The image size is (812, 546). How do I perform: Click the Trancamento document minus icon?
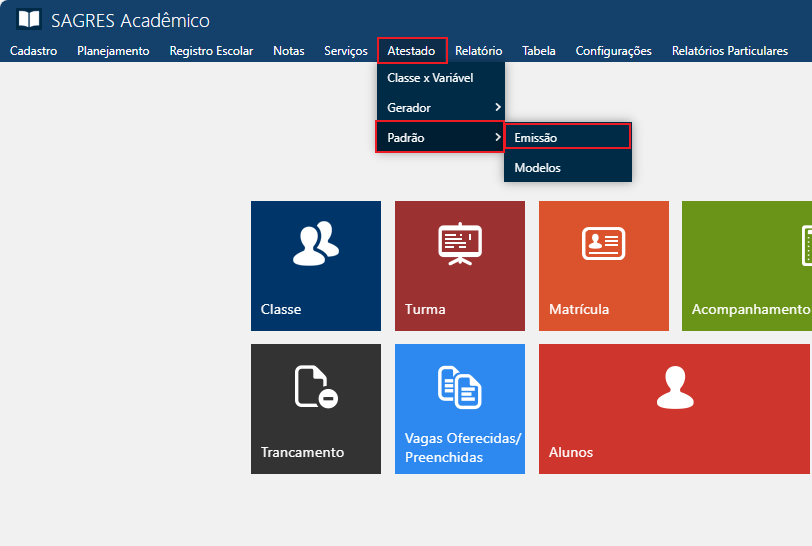[x=315, y=387]
